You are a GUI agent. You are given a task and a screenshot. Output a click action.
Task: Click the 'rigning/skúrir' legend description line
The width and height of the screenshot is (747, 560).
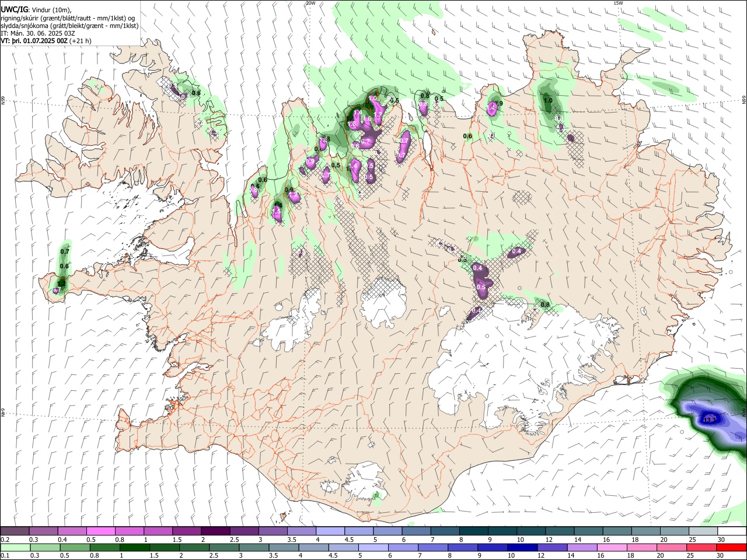click(68, 18)
